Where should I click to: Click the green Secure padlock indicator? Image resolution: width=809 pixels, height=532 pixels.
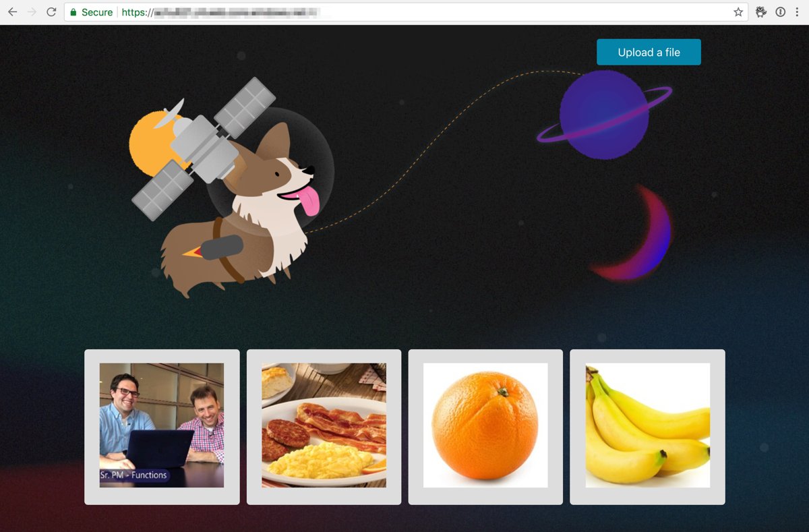(x=73, y=12)
